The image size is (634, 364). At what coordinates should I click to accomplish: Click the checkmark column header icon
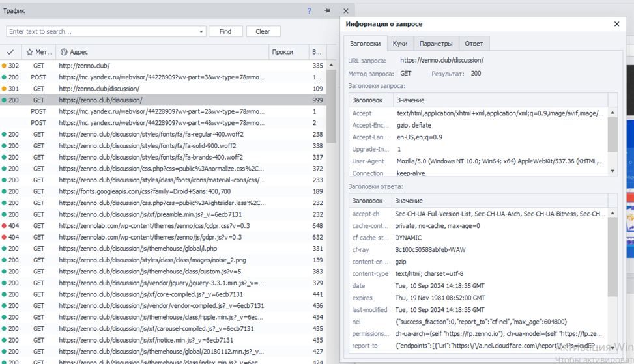[10, 52]
